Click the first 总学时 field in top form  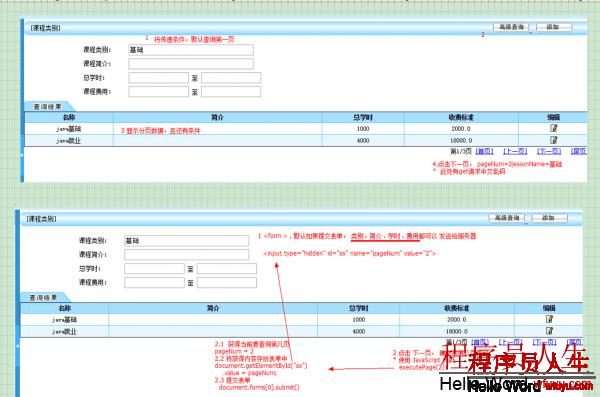point(158,78)
